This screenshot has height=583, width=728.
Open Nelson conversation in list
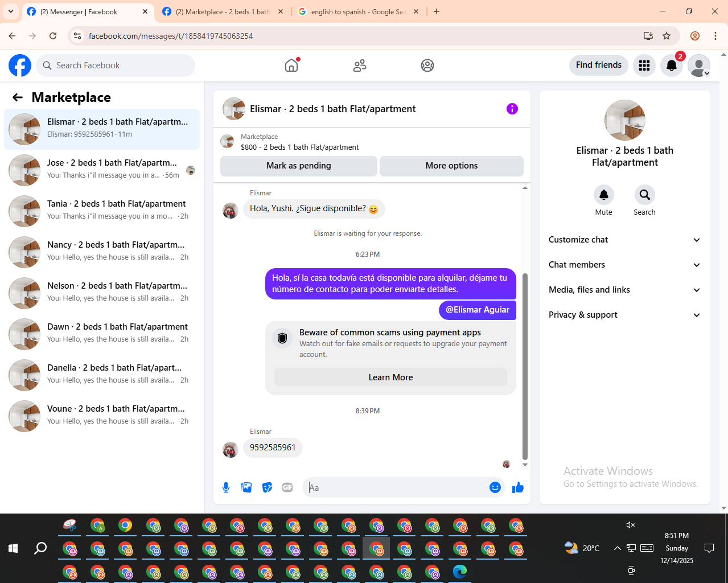[x=102, y=293]
